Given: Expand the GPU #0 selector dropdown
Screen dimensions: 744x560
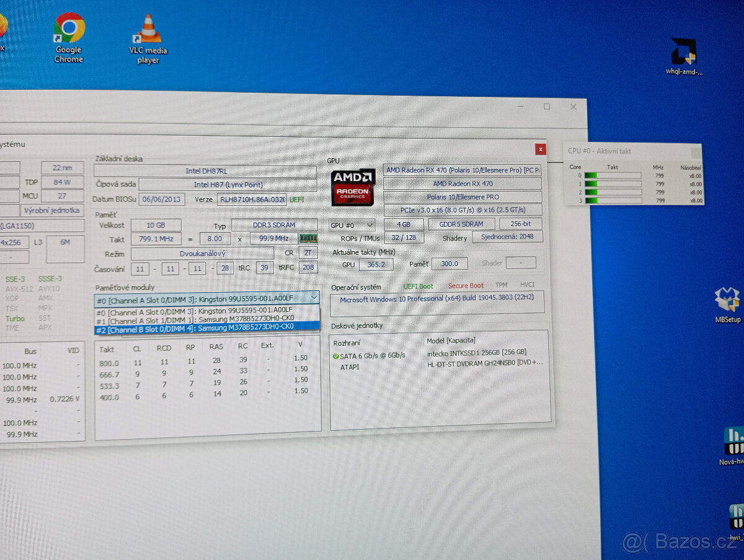Looking at the screenshot, I should 352,225.
